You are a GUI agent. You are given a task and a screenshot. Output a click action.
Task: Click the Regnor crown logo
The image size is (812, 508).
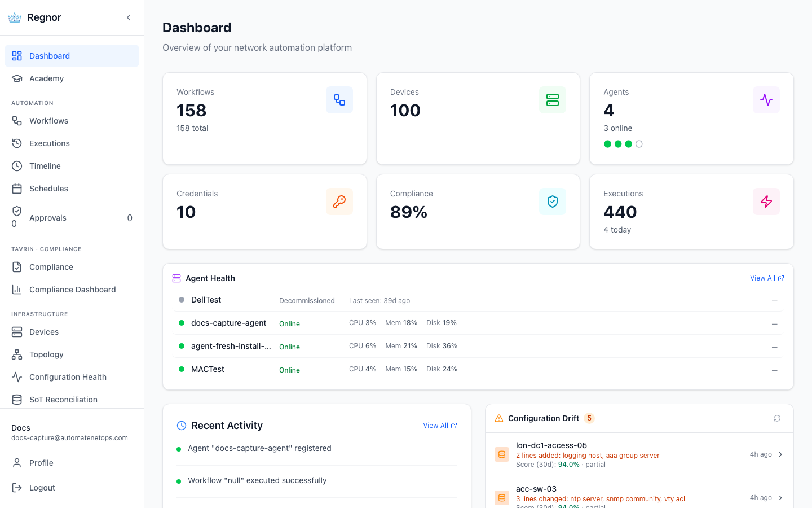[15, 17]
